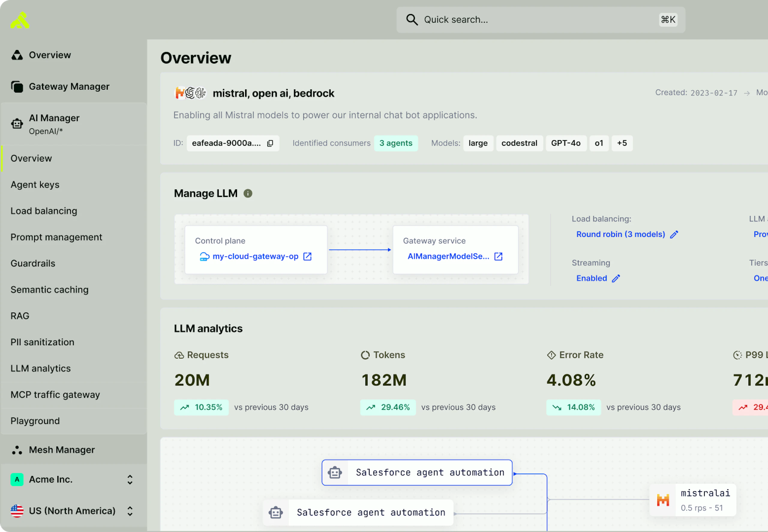The width and height of the screenshot is (768, 532).
Task: Edit load balancing with the pencil icon
Action: [674, 234]
